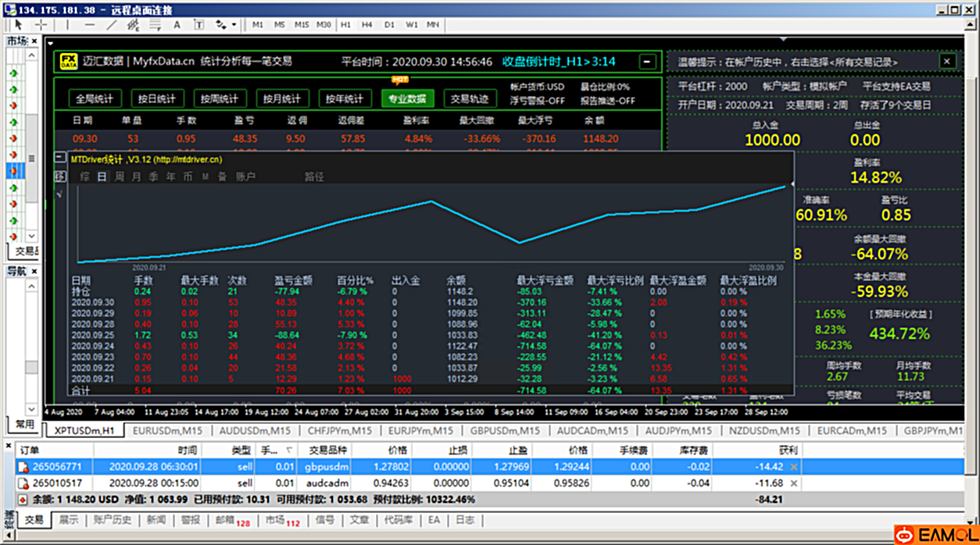
Task: Open the 账户历史 terminal tab
Action: [x=113, y=520]
